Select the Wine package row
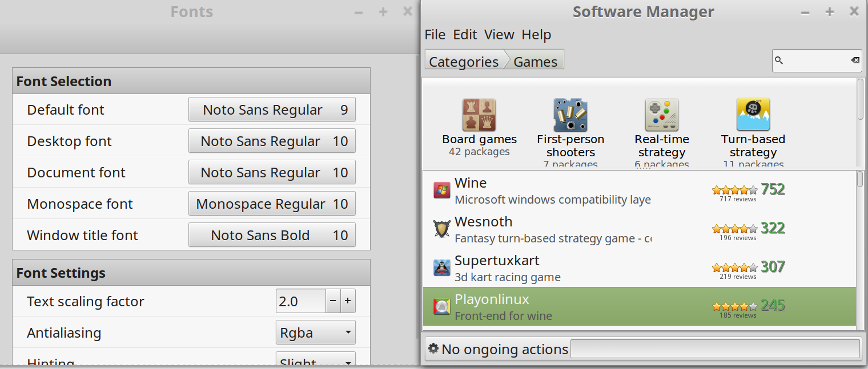Viewport: 868px width, 369px height. (640, 190)
